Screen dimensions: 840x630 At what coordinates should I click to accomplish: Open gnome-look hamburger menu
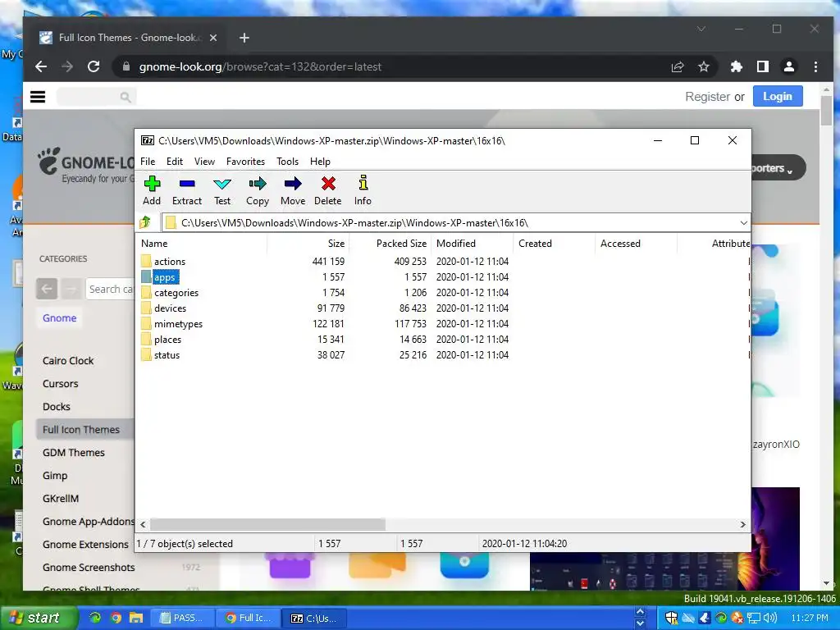[38, 97]
